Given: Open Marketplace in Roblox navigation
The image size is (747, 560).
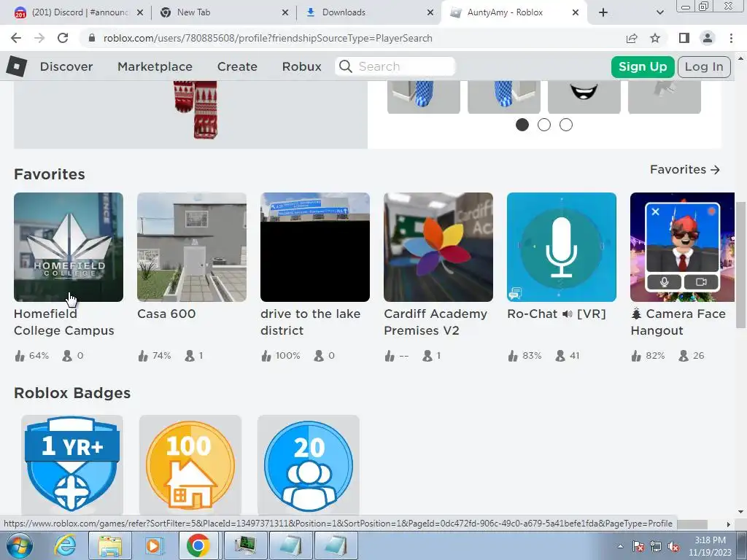Looking at the screenshot, I should point(155,66).
